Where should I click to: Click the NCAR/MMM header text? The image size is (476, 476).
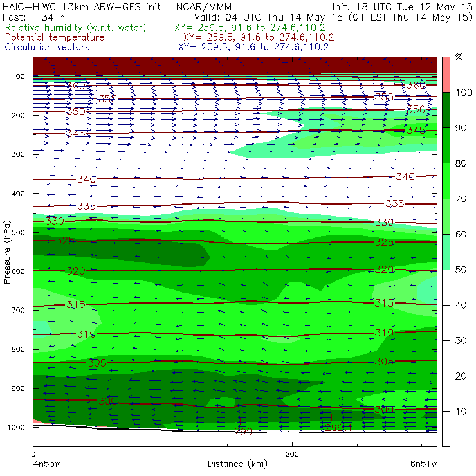coord(204,6)
